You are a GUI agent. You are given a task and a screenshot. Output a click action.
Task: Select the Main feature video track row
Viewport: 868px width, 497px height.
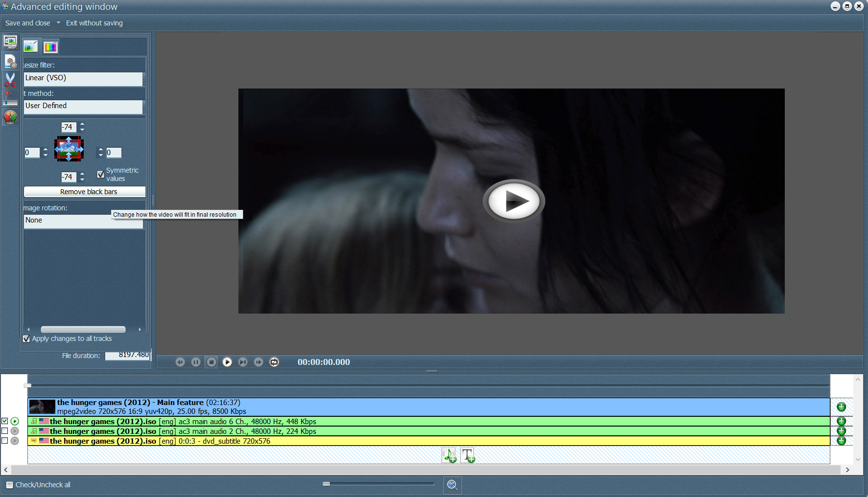(429, 407)
